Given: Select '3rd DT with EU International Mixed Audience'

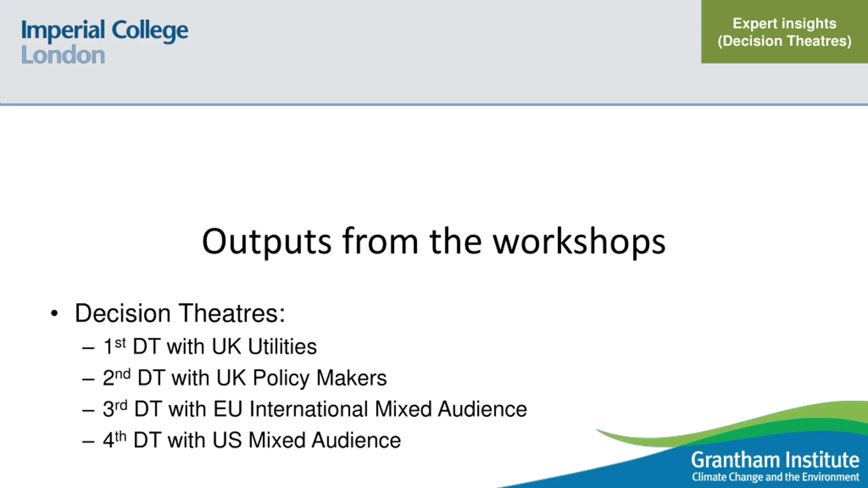Looking at the screenshot, I should pos(315,409).
